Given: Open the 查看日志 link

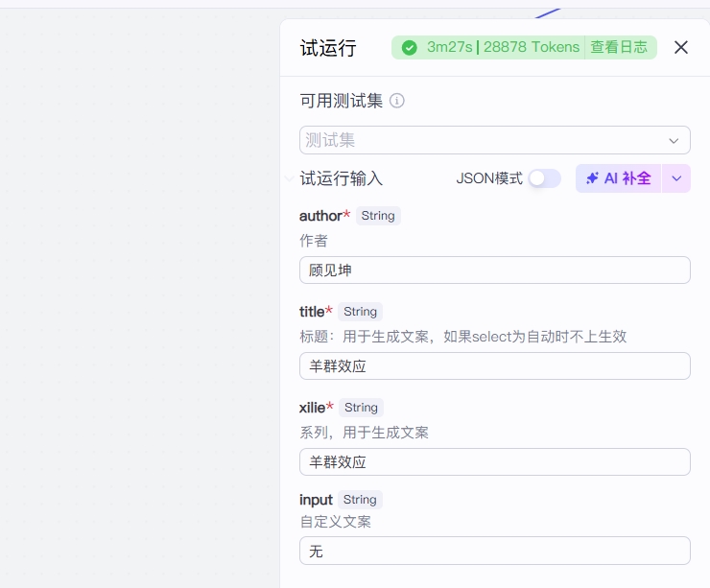Looking at the screenshot, I should [x=619, y=48].
